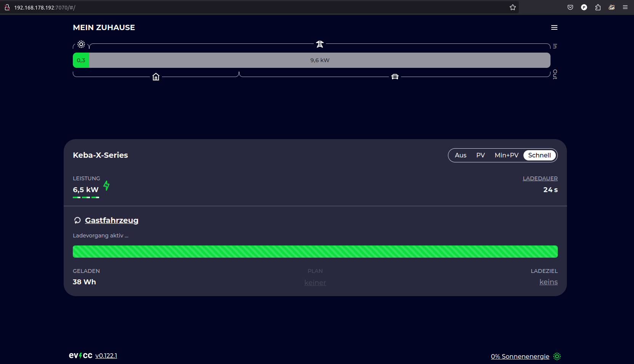This screenshot has height=364, width=634.
Task: Select Schnell charging mode
Action: point(539,155)
